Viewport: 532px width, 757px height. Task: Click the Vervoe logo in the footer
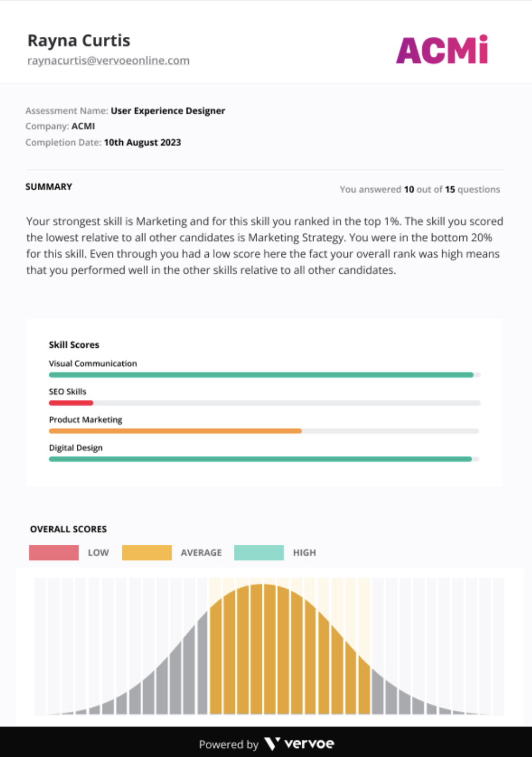[299, 744]
